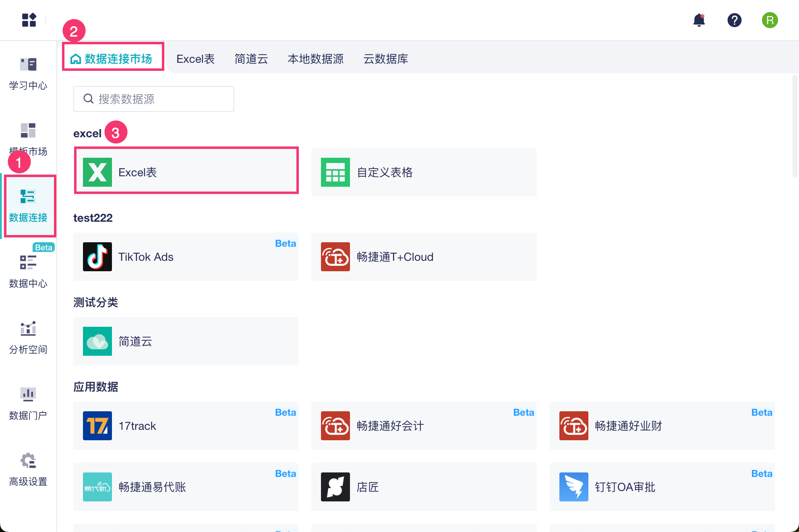Open the notifications bell icon

699,20
